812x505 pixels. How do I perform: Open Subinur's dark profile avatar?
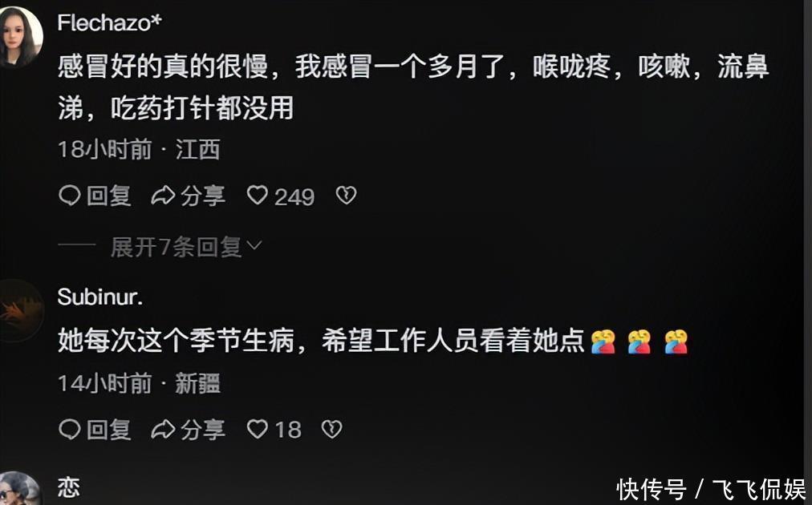(21, 311)
